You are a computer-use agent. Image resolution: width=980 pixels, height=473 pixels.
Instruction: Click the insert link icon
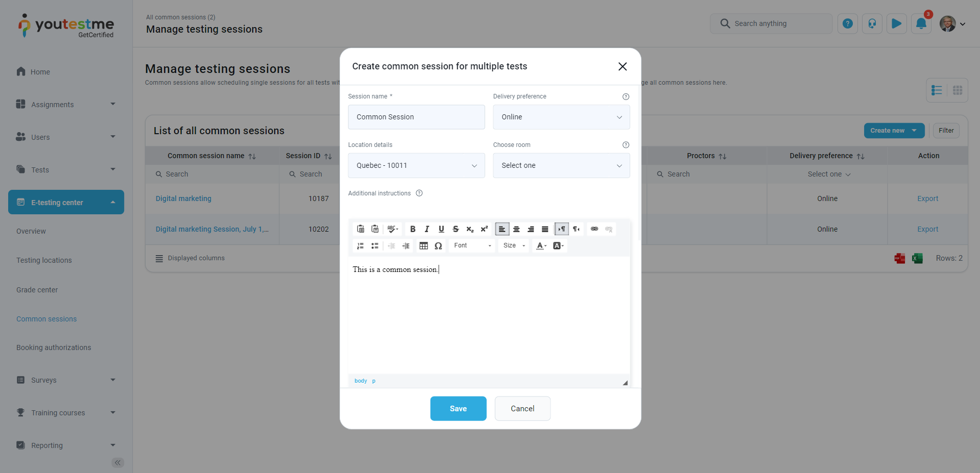[x=594, y=229]
